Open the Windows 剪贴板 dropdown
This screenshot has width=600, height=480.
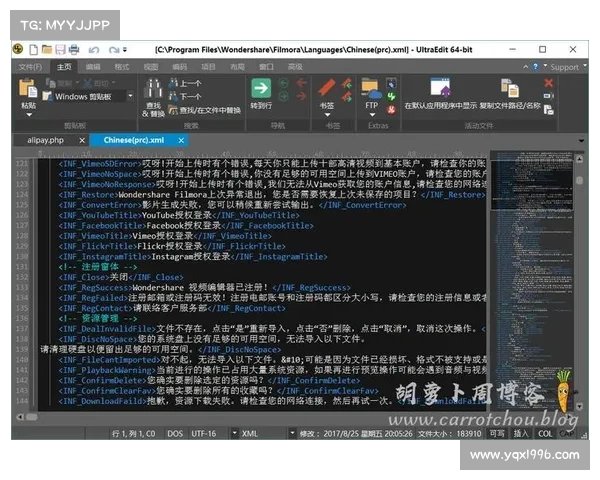point(130,96)
